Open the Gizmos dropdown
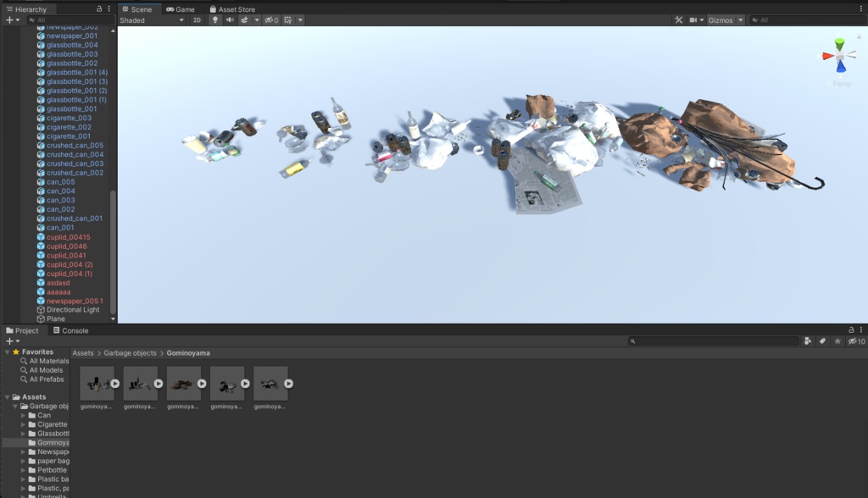The width and height of the screenshot is (868, 498). [741, 19]
